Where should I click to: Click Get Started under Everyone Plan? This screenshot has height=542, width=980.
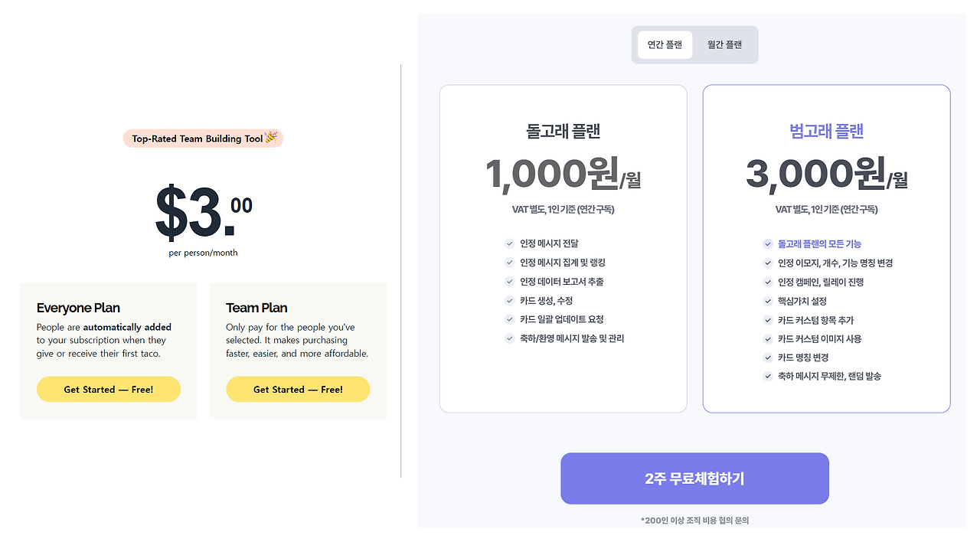[109, 389]
